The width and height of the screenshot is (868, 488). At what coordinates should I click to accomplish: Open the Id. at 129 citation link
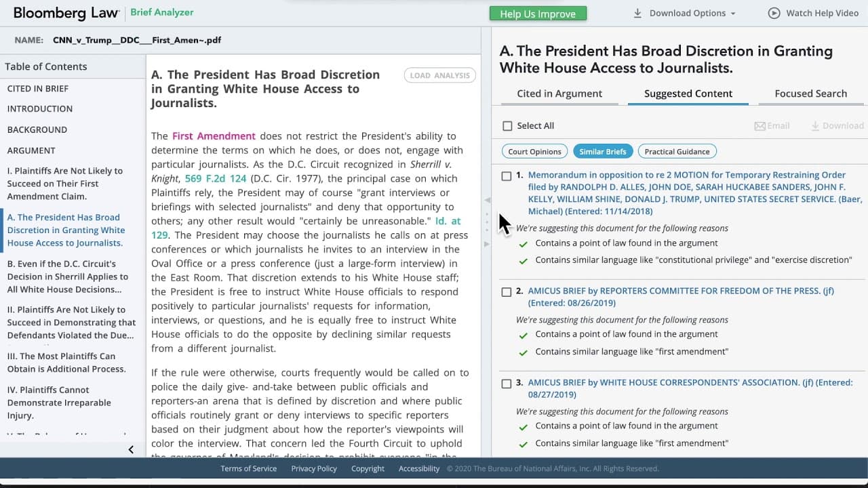pos(448,221)
